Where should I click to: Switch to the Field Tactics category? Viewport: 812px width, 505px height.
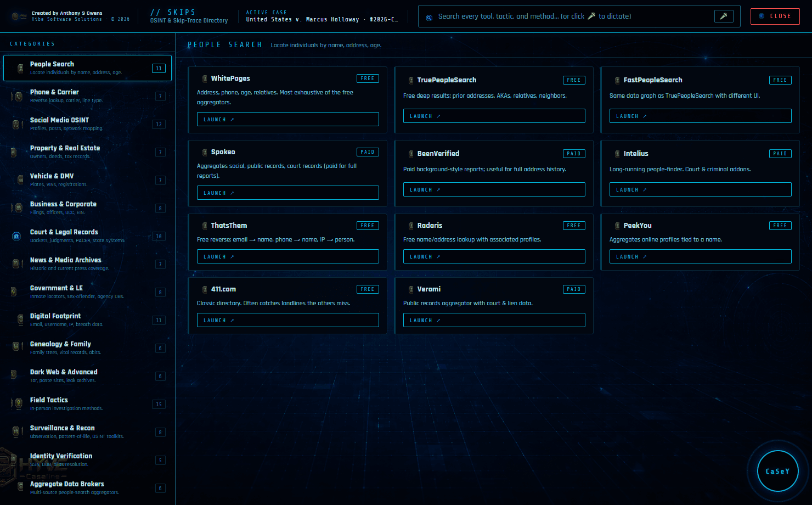point(88,404)
